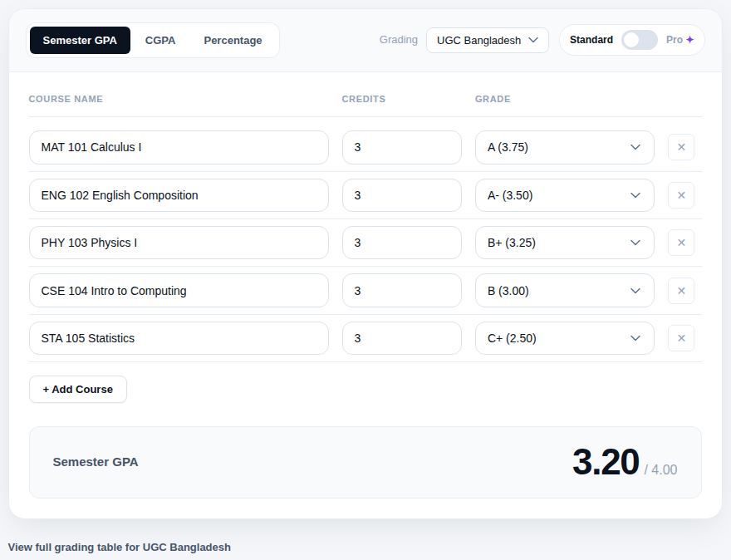Image resolution: width=731 pixels, height=560 pixels.
Task: Open the UGC Bangladesh grading dropdown
Action: pos(487,41)
